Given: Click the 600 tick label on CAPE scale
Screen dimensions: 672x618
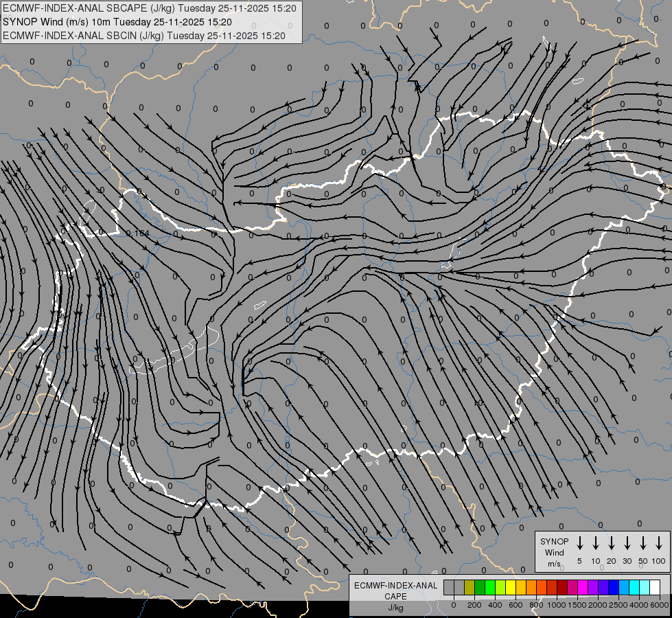Looking at the screenshot, I should 515,605.
